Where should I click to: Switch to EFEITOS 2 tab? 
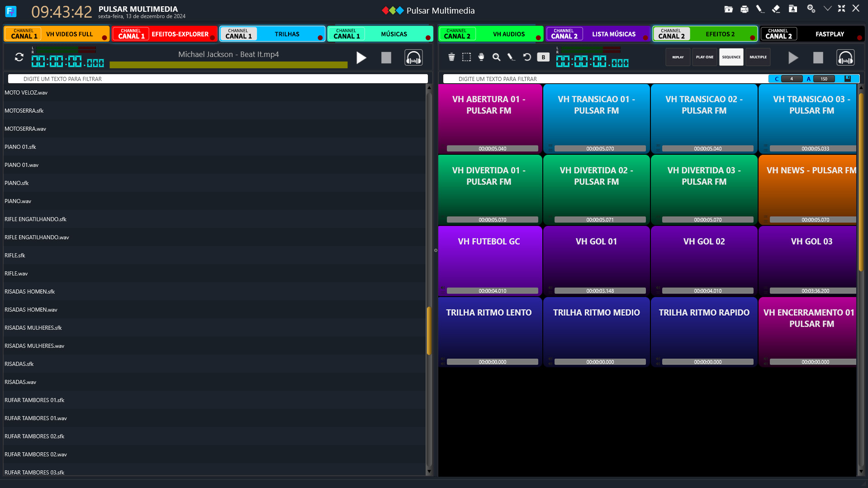pos(705,34)
